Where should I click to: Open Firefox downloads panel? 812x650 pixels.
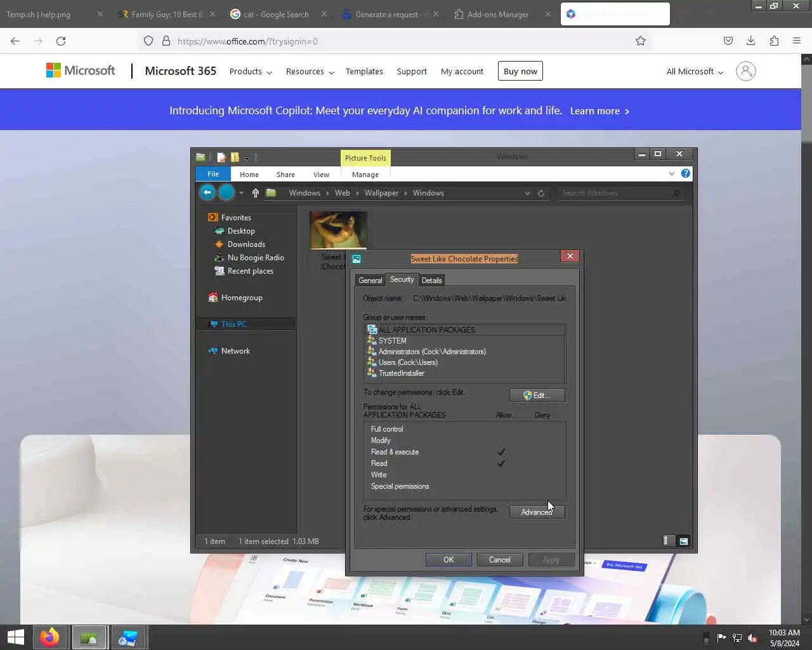tap(751, 41)
